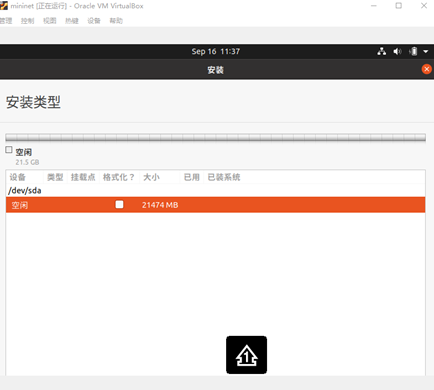Click the 21474 MB size value
Image resolution: width=434 pixels, height=390 pixels.
(160, 205)
